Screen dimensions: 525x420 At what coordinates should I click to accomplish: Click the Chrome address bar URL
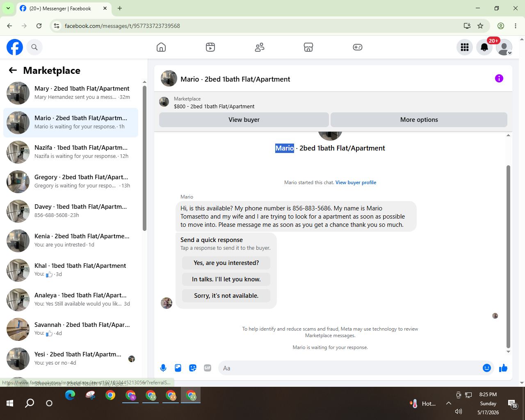click(122, 26)
